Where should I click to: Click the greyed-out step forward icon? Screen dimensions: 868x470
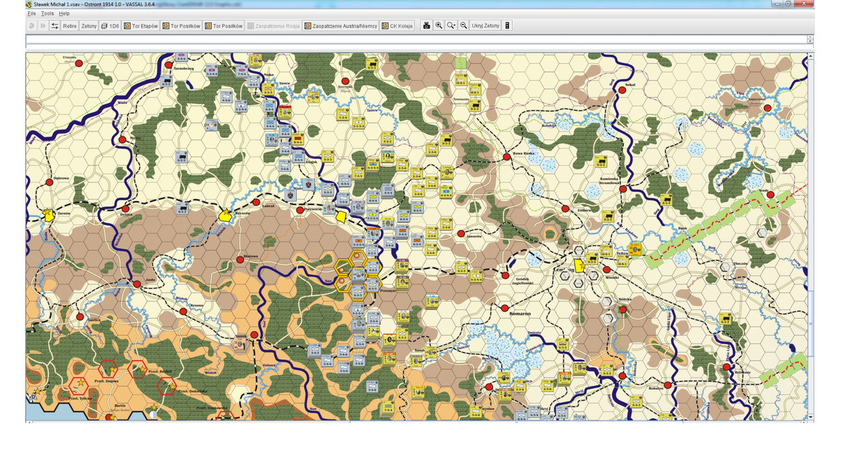pyautogui.click(x=42, y=26)
